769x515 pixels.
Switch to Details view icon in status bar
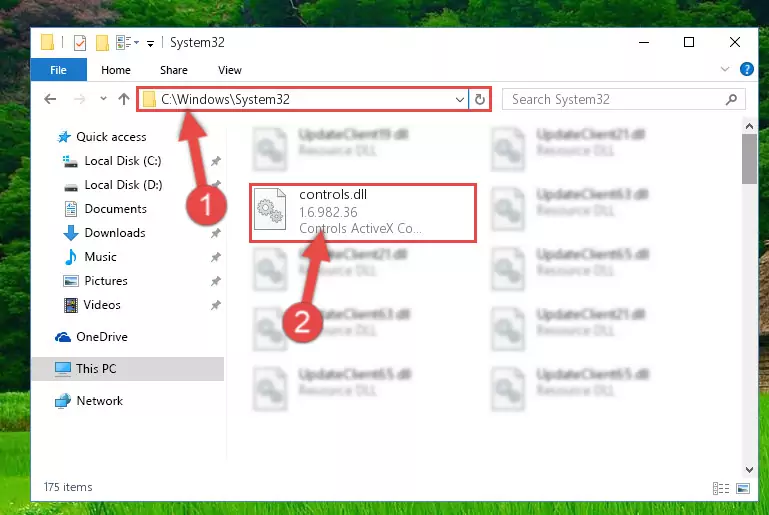tap(720, 489)
